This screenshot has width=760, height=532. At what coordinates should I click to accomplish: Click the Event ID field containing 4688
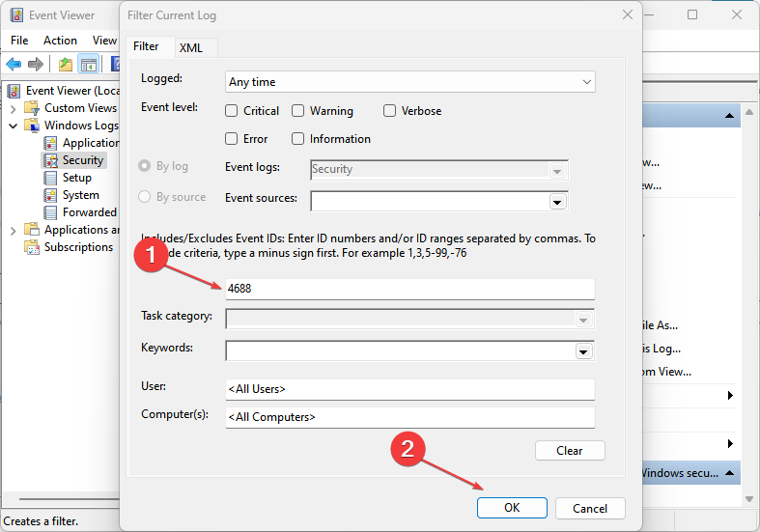410,289
